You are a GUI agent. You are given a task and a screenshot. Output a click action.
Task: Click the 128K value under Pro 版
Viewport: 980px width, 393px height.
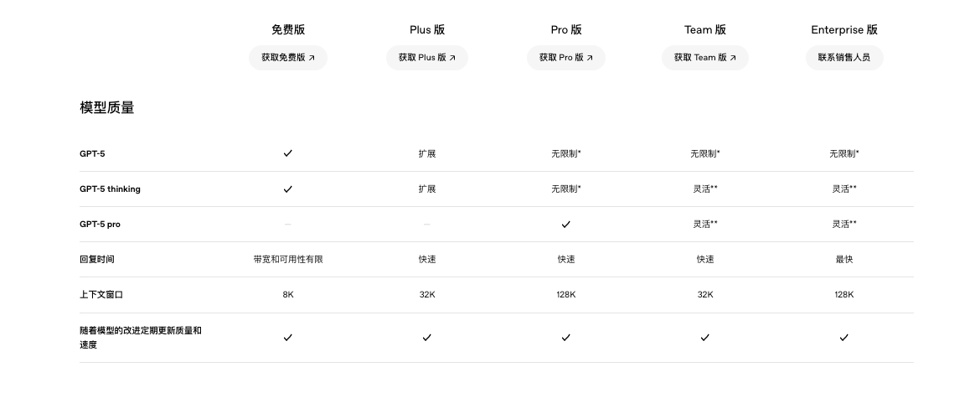click(x=565, y=295)
